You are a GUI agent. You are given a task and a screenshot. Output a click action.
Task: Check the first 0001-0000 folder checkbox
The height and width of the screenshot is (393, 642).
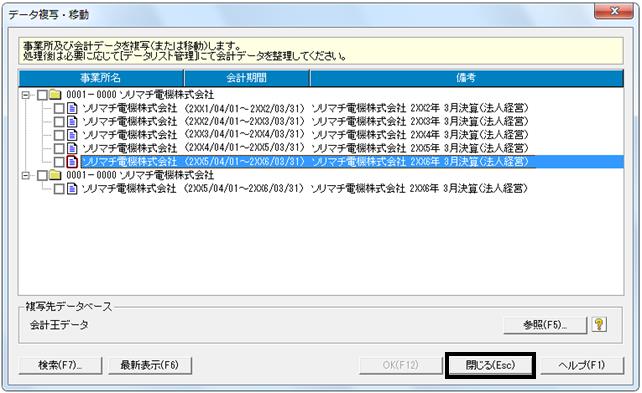(42, 95)
